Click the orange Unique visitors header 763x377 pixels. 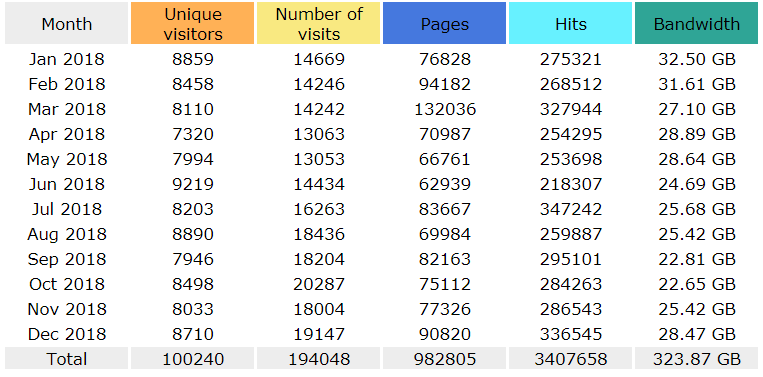192,23
